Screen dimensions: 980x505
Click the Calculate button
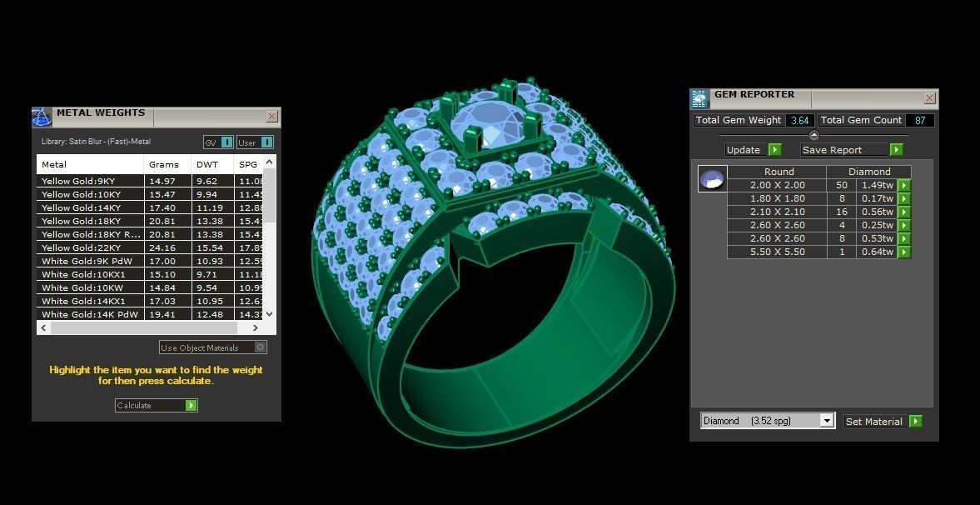click(x=157, y=406)
